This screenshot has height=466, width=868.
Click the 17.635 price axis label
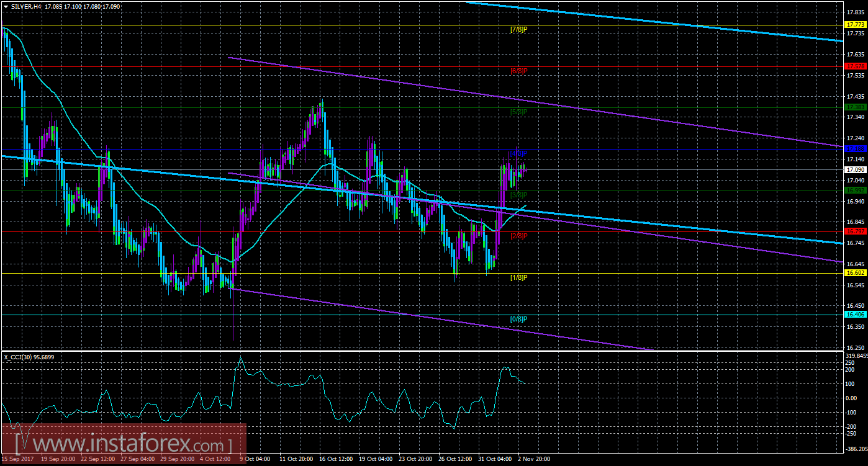pos(855,54)
